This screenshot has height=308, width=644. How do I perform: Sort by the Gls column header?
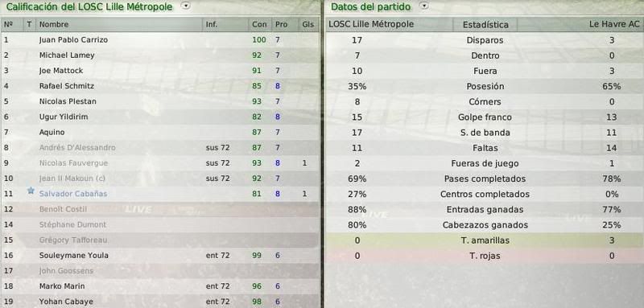tap(308, 25)
